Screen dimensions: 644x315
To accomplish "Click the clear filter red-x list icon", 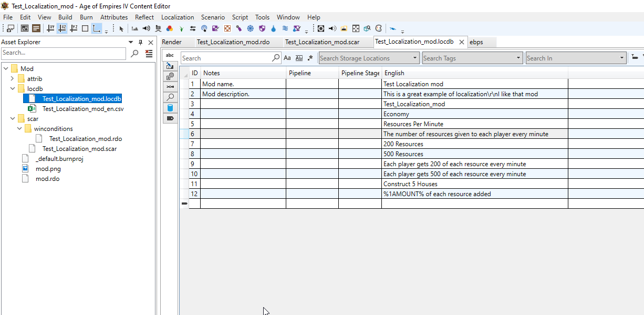I will [x=149, y=53].
